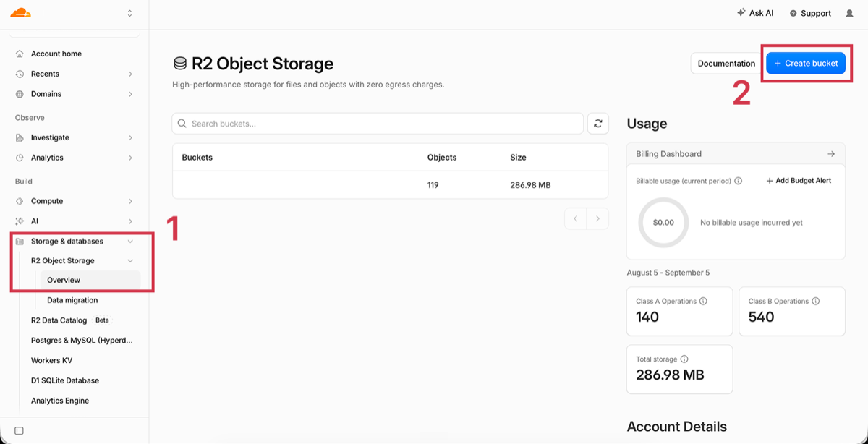The image size is (868, 444).
Task: Click the Beta badge
Action: pos(102,320)
